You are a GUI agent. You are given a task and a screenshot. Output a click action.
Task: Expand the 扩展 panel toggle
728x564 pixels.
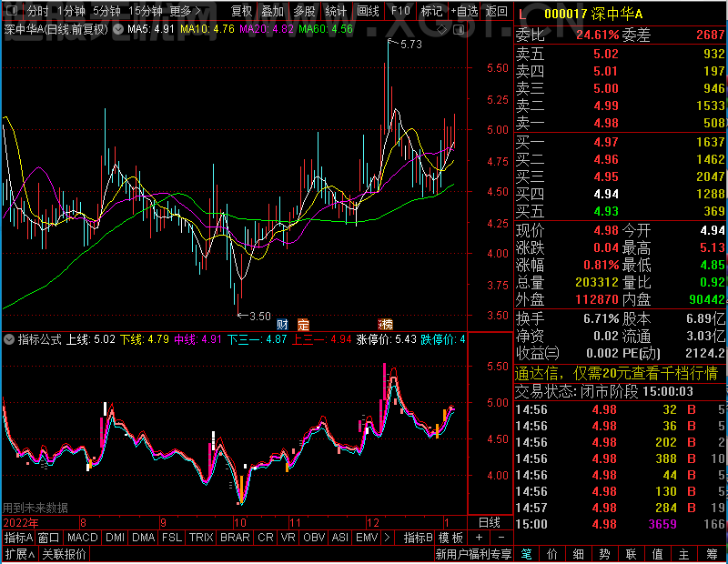click(20, 554)
